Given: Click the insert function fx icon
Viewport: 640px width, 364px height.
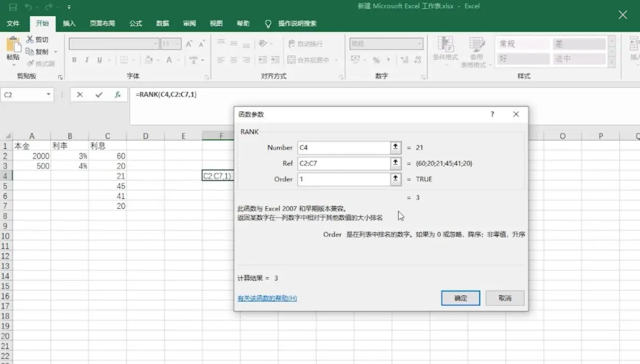Looking at the screenshot, I should 118,95.
